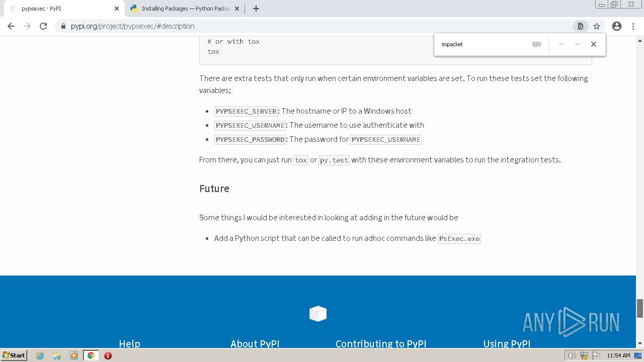Click the Chrome taskbar icon
Screen dimensions: 644x362
91,355
